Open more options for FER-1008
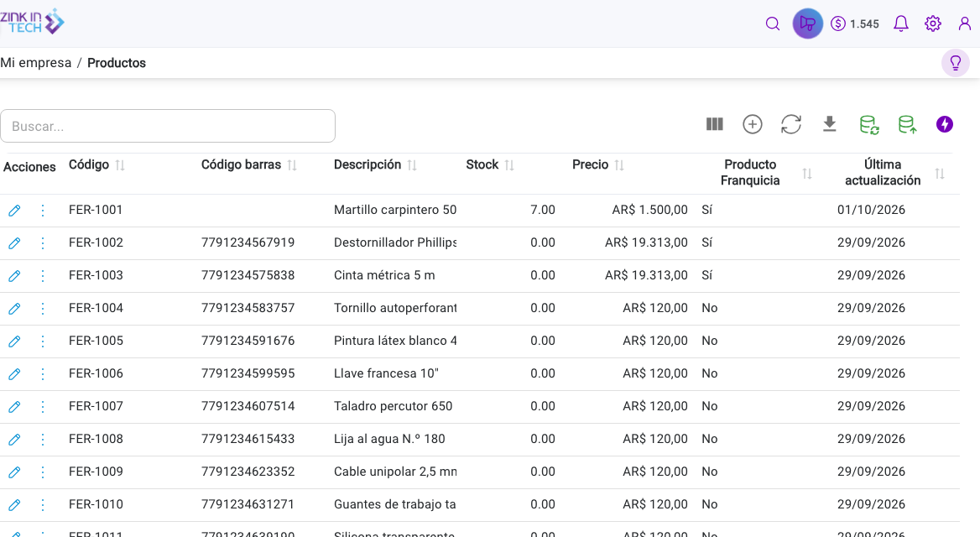 (43, 440)
